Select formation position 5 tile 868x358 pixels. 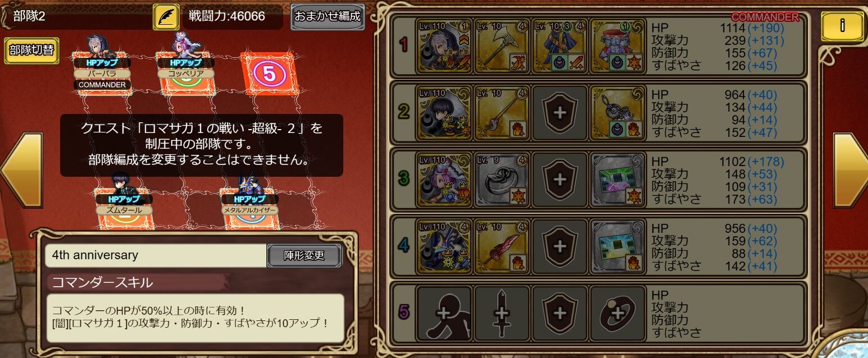269,75
